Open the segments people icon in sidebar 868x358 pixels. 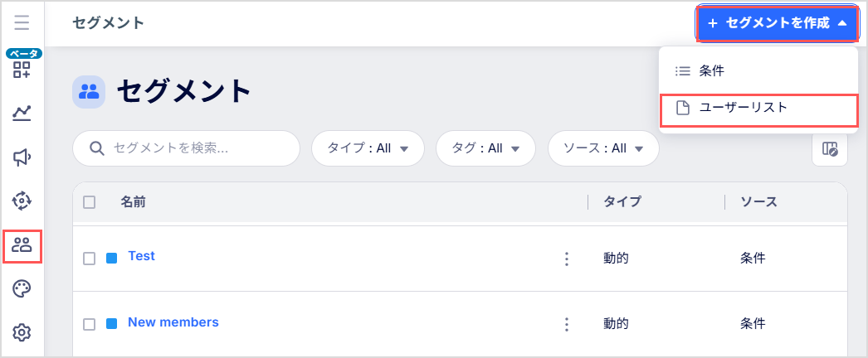coord(22,246)
